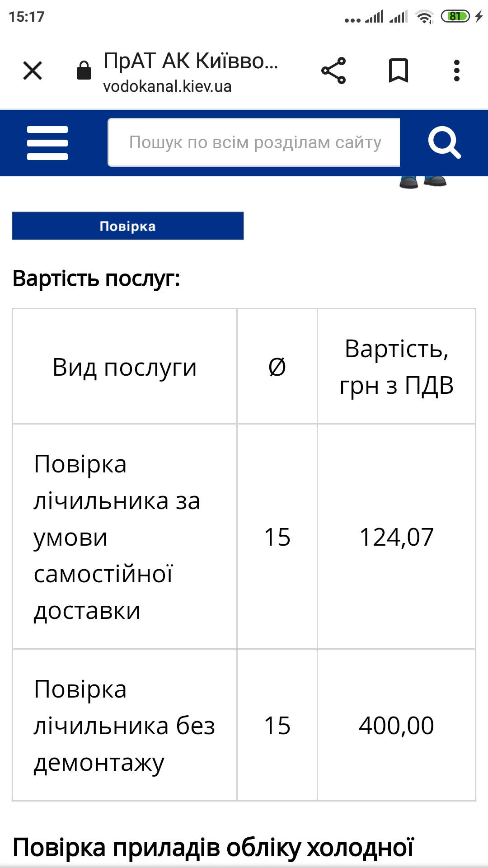The height and width of the screenshot is (868, 488).
Task: Select the 400,00 price cell
Action: tap(396, 726)
